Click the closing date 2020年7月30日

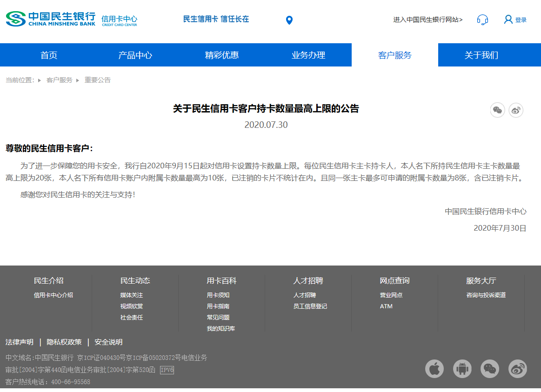(x=500, y=228)
